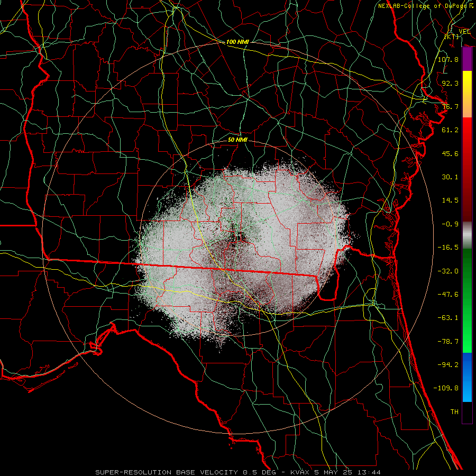Image resolution: width=476 pixels, height=476 pixels.
Task: Pick the purple segment of the velocity scale
Action: pyautogui.click(x=467, y=59)
